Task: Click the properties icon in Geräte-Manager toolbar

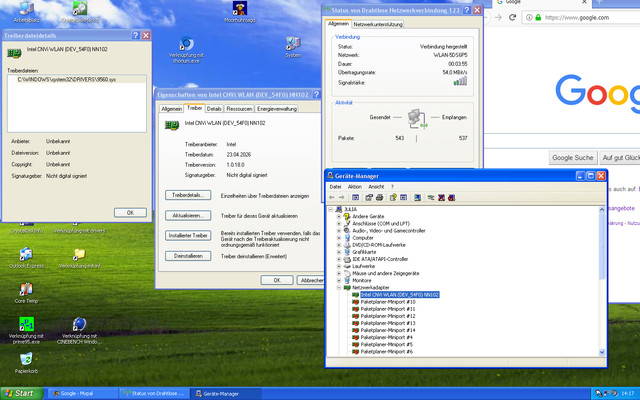Action: click(x=369, y=198)
